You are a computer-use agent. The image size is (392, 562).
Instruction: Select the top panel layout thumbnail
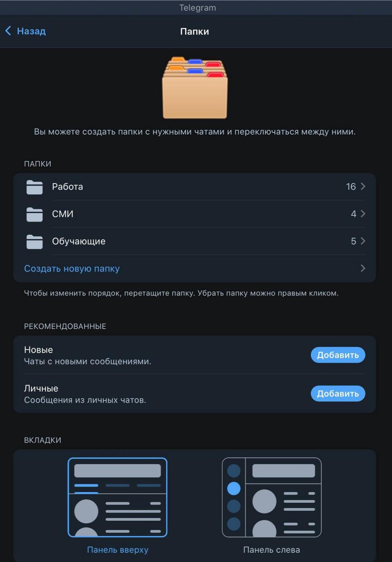(118, 497)
